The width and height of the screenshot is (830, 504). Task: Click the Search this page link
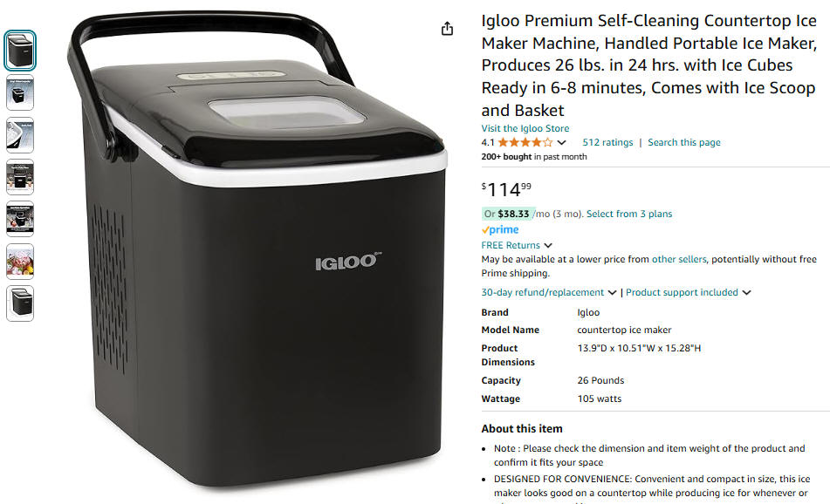(684, 142)
